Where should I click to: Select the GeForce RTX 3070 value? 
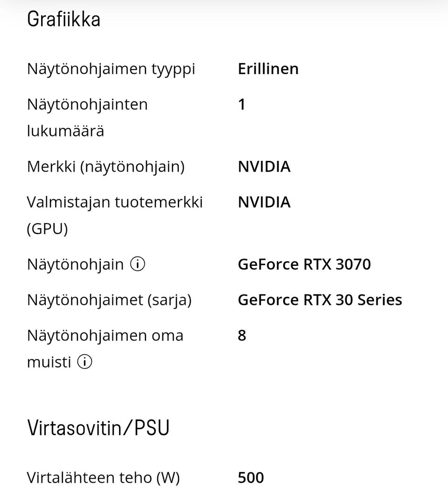pos(304,264)
